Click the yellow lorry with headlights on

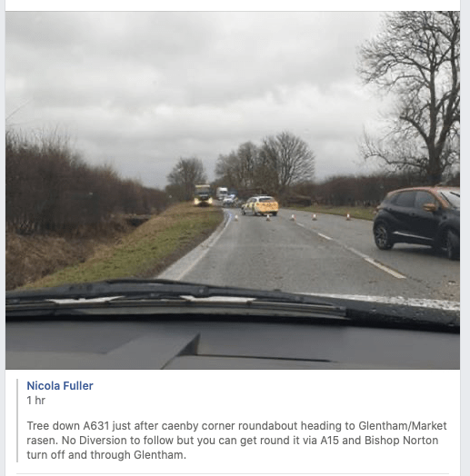(203, 195)
